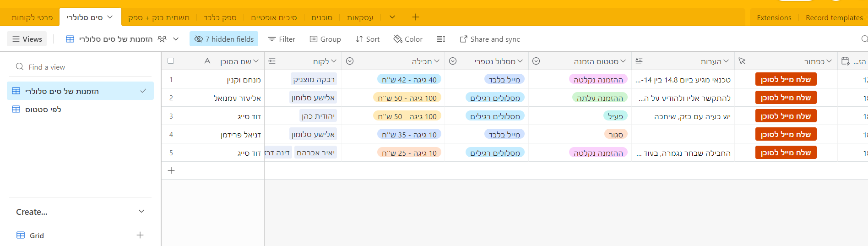Click the row height icon

click(x=441, y=39)
